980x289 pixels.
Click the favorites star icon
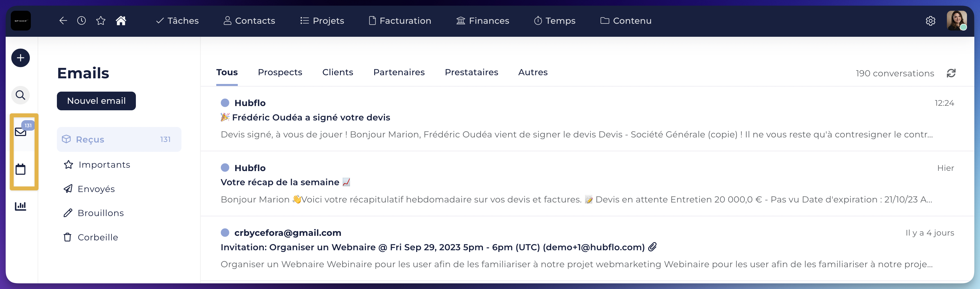point(101,21)
